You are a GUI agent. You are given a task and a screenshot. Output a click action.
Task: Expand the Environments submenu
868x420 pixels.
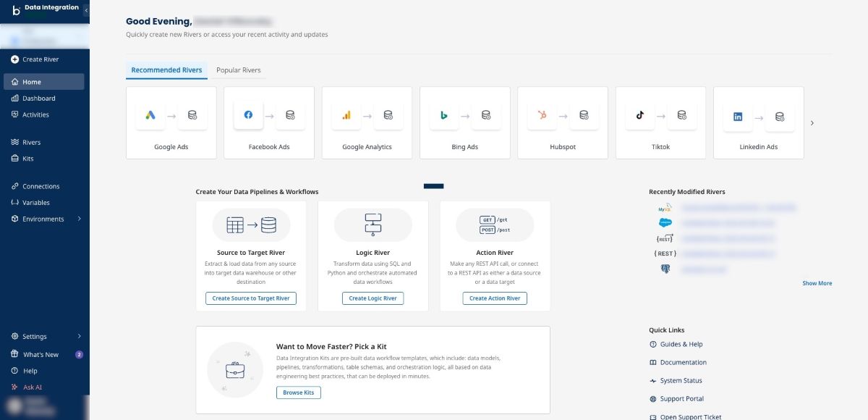(80, 219)
